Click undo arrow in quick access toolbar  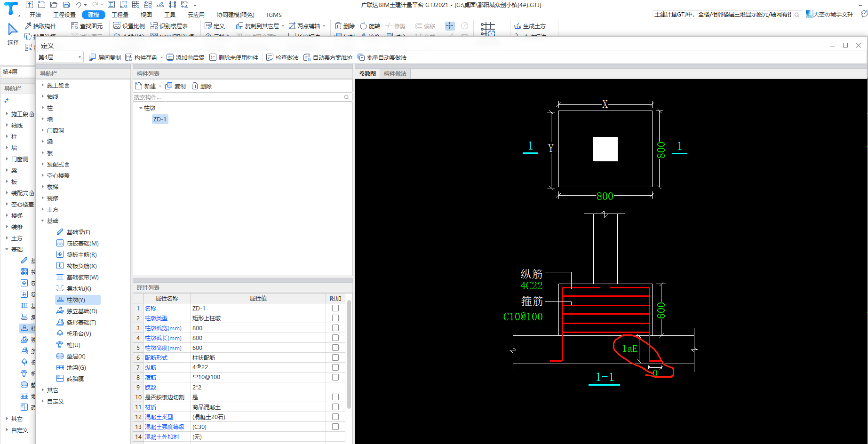79,5
